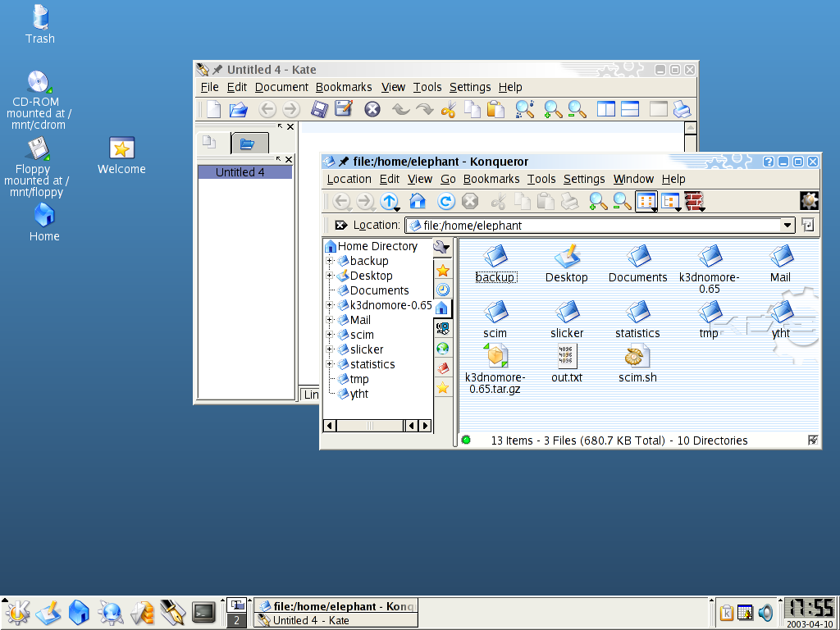Click the Find icon in Kate toolbar
Image resolution: width=840 pixels, height=630 pixels.
pyautogui.click(x=524, y=109)
